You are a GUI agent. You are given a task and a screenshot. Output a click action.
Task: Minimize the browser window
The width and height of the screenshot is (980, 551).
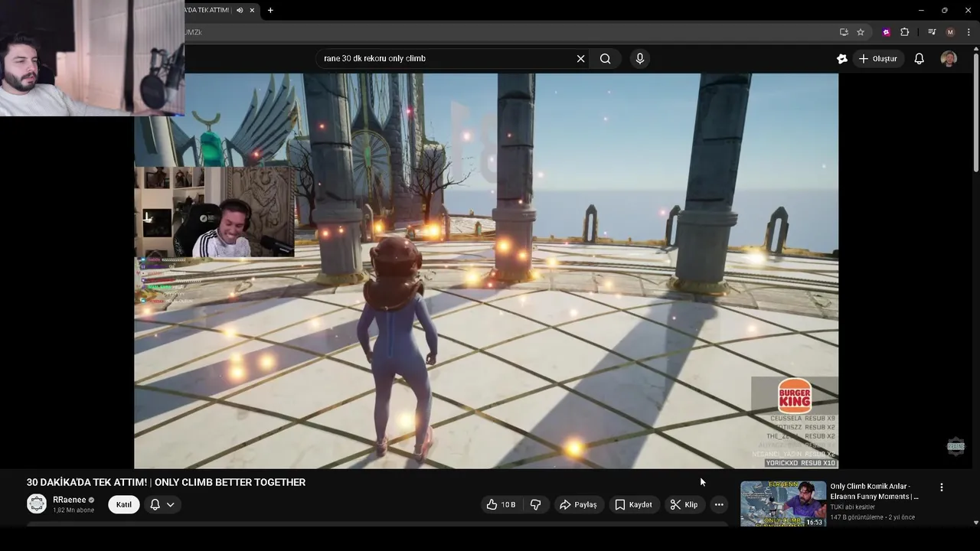[920, 10]
